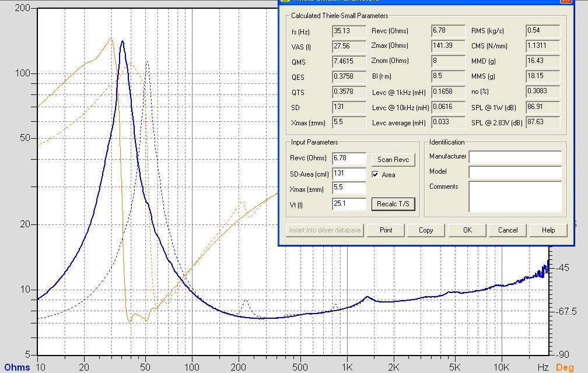Click the 10K frequency axis label

coord(502,367)
